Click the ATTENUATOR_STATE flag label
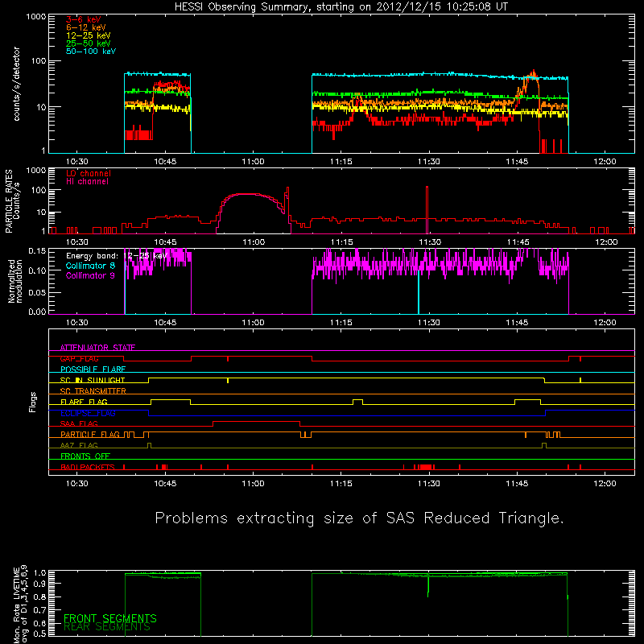 tap(97, 348)
